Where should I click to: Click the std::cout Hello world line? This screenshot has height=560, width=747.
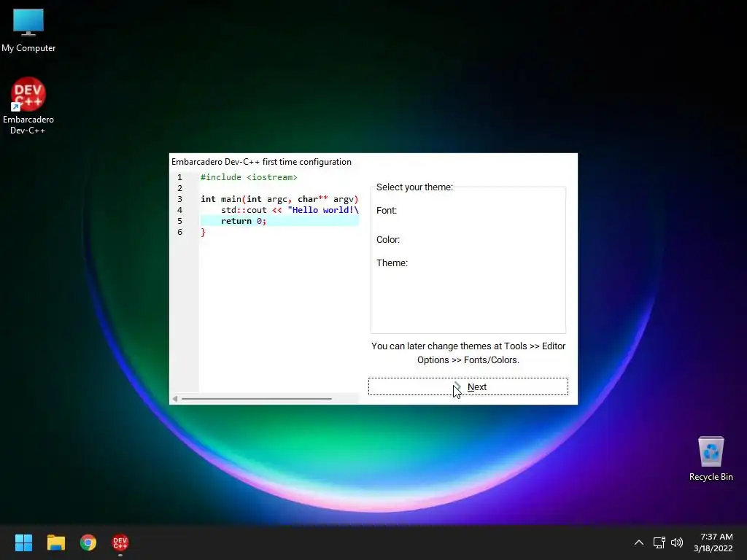[x=290, y=210]
